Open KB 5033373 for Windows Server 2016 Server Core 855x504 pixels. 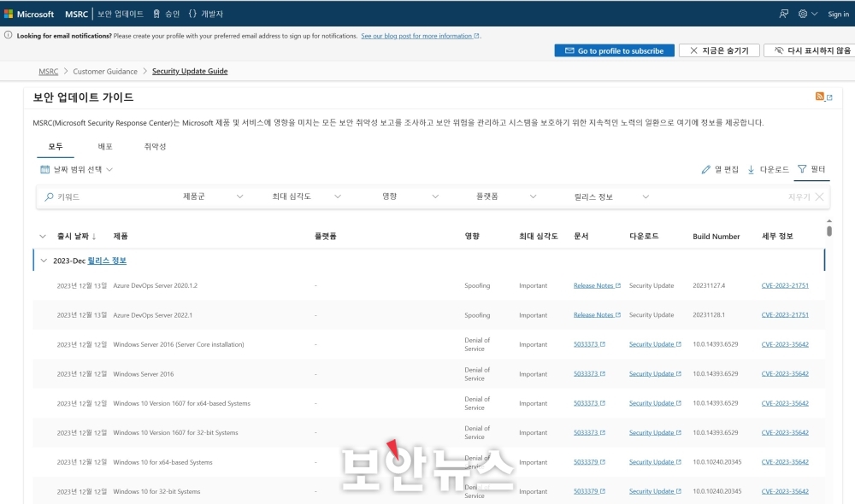point(589,344)
